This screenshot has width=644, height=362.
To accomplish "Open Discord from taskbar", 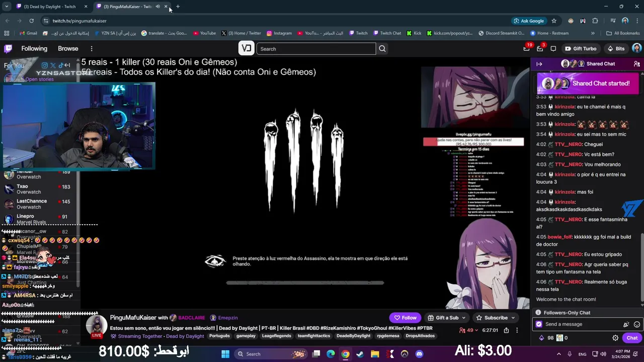I will 420,354.
